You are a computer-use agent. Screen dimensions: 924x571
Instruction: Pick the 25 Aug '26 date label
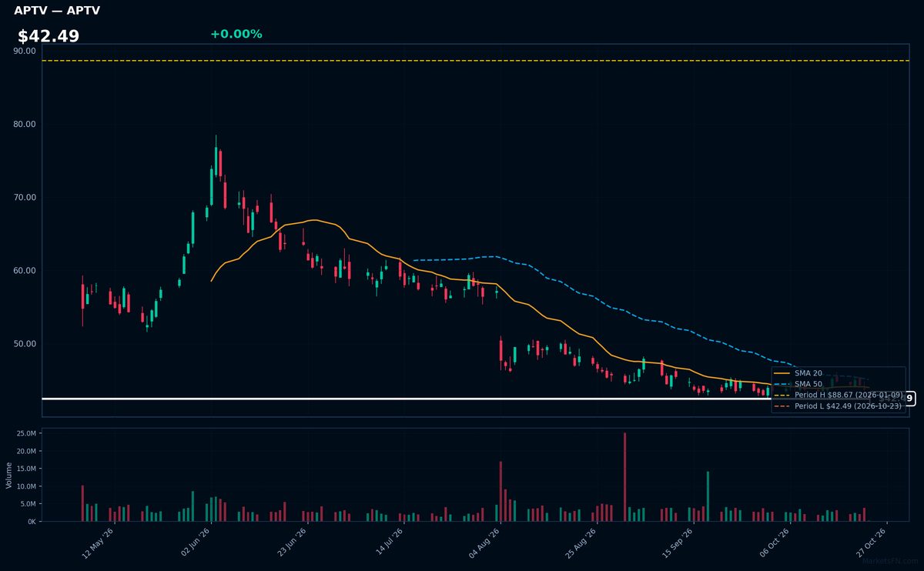(x=581, y=542)
